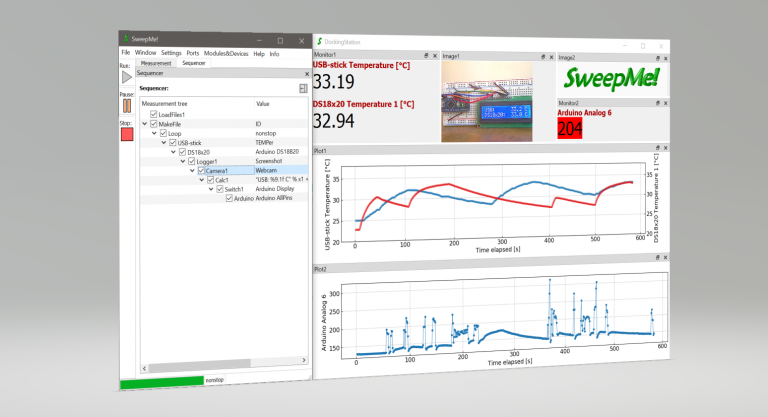Screen dimensions: 768x417
Task: Toggle the Switch1 checkbox
Action: tap(220, 189)
